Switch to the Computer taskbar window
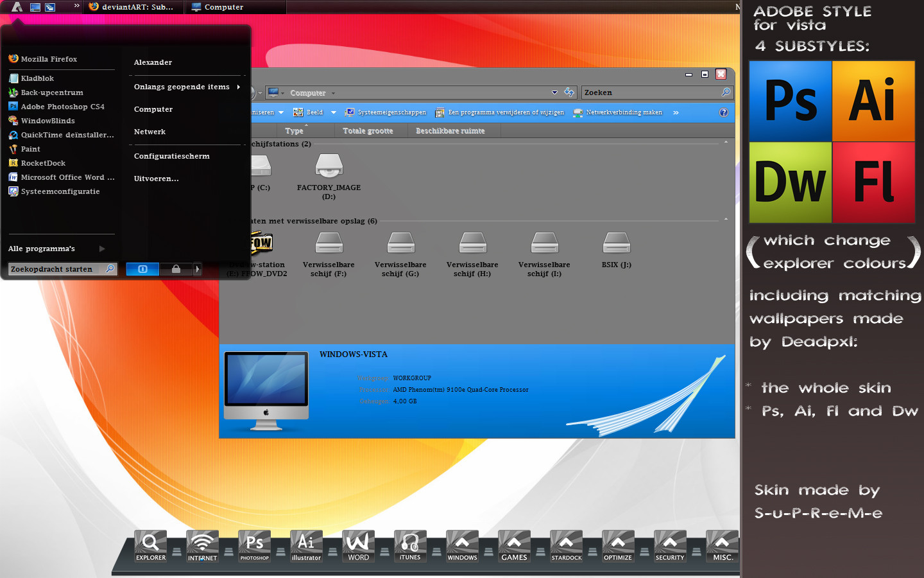 235,7
